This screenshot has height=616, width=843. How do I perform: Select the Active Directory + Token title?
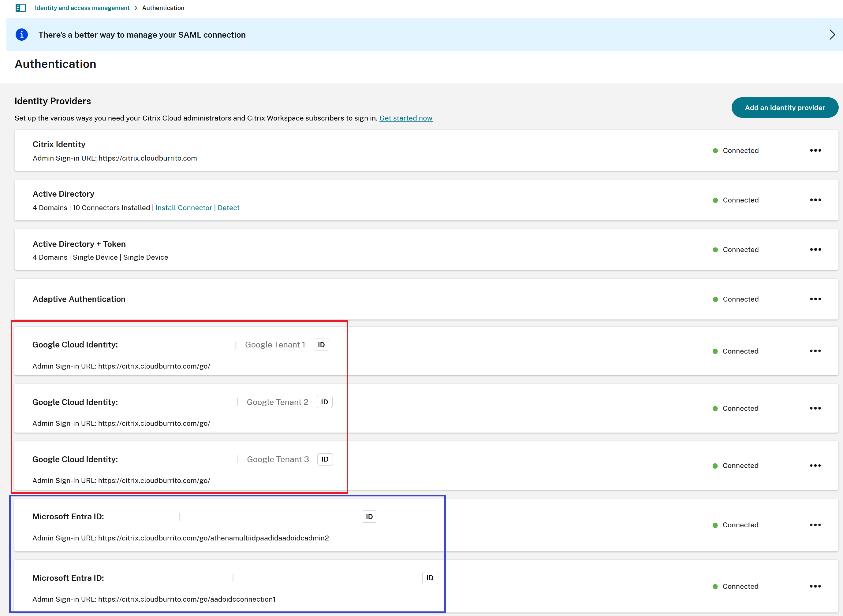click(x=79, y=244)
